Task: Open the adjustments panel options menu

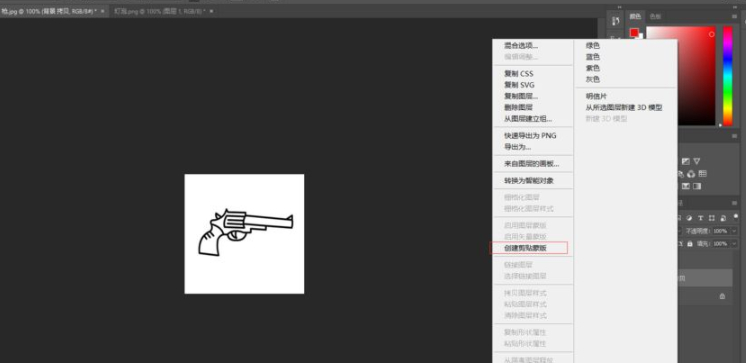Action: point(735,137)
